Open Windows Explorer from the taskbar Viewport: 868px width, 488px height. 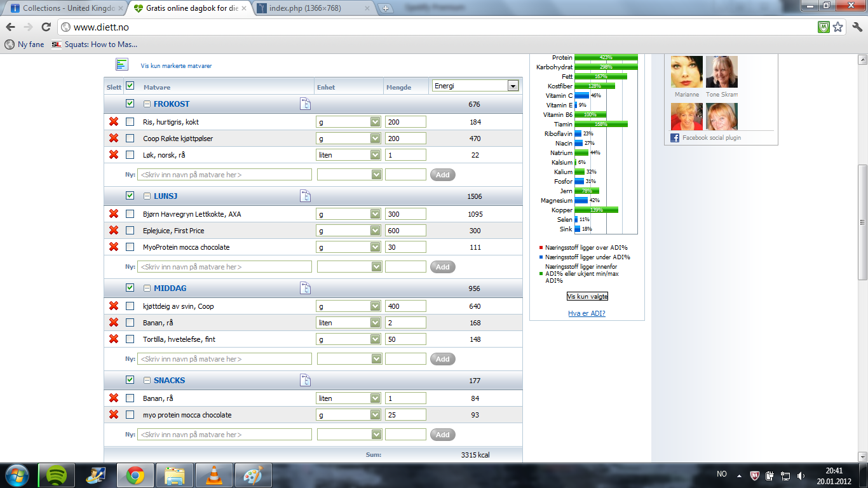pos(174,475)
